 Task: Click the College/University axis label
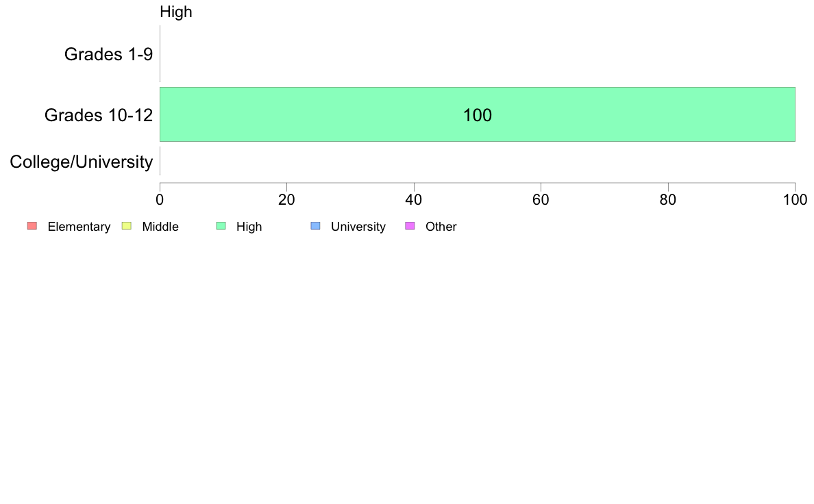point(82,162)
